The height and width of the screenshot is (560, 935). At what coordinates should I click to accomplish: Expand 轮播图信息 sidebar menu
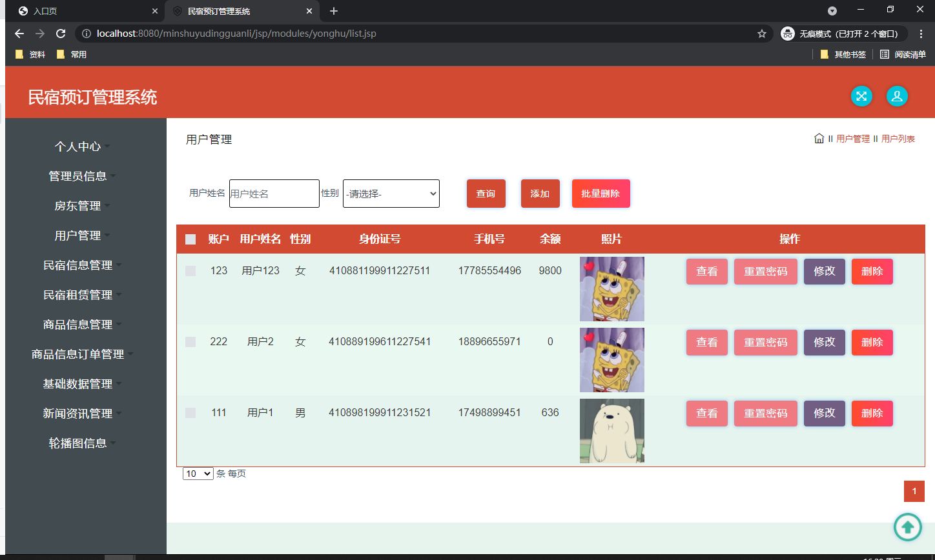(x=82, y=443)
